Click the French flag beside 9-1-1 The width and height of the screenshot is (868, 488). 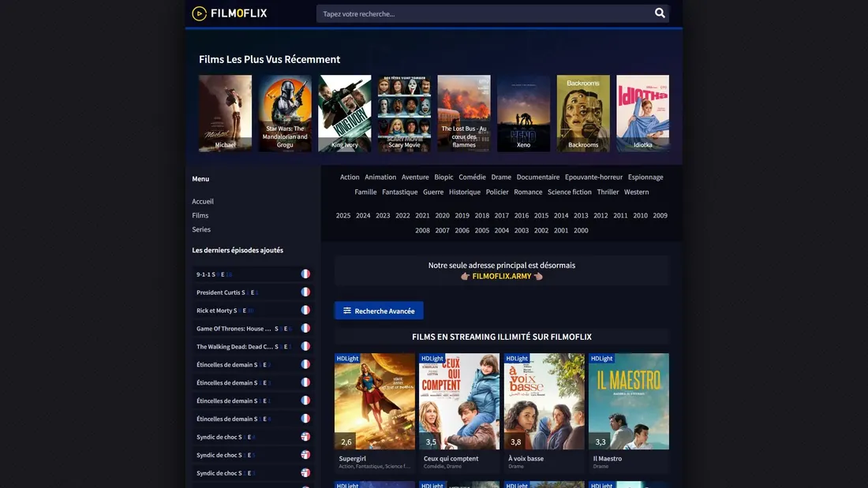pyautogui.click(x=305, y=274)
